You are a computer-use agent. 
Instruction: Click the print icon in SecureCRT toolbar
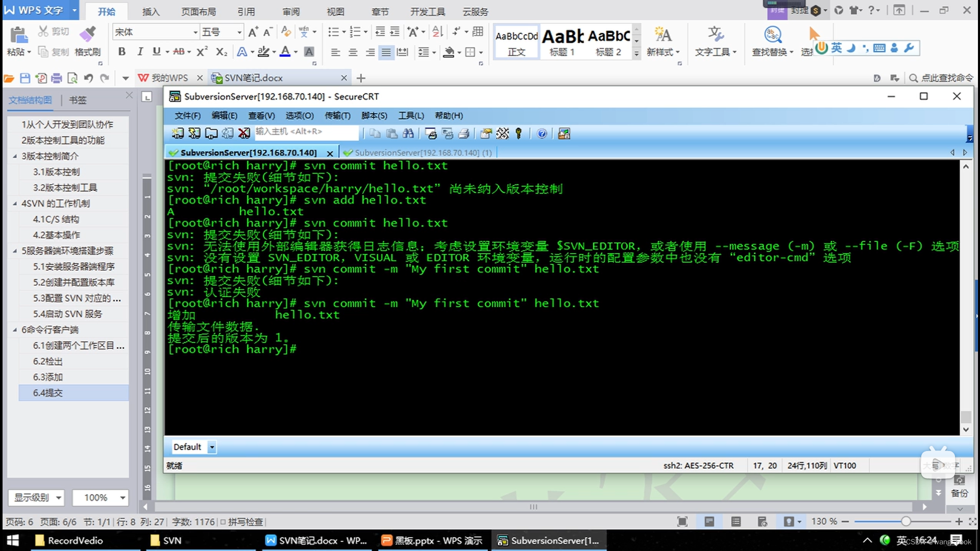coord(463,134)
